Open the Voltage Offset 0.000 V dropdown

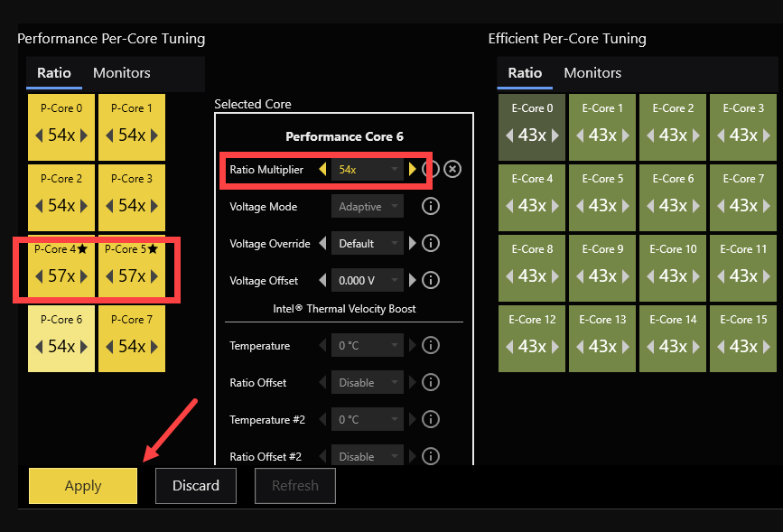tap(367, 280)
